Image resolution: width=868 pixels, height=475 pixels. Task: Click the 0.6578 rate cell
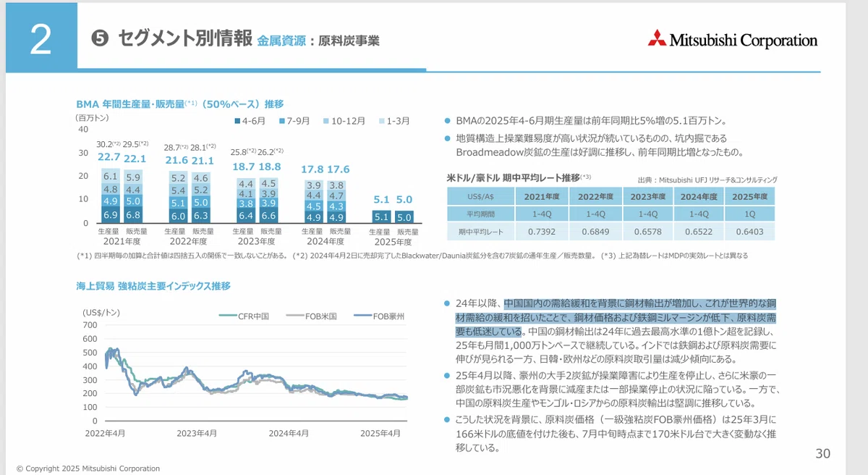[x=647, y=232]
